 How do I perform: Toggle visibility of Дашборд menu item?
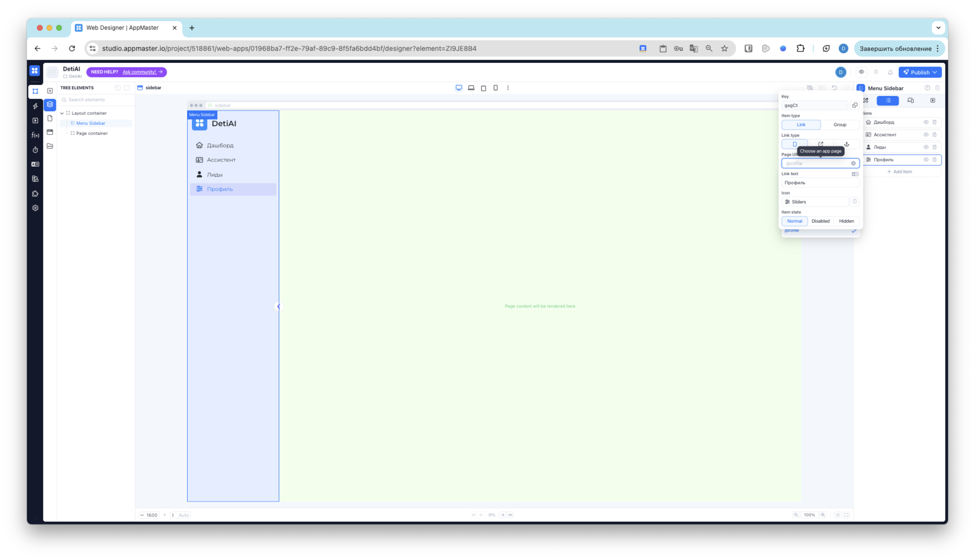pos(926,122)
